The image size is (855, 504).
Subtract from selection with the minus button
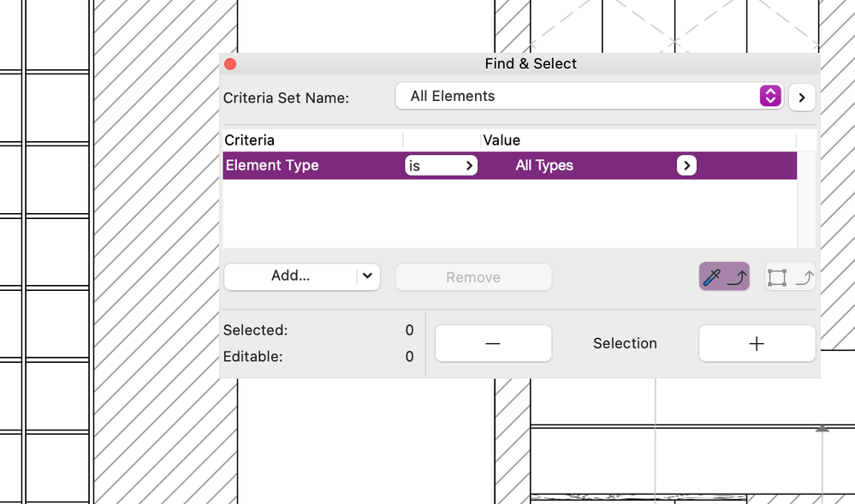pos(493,343)
